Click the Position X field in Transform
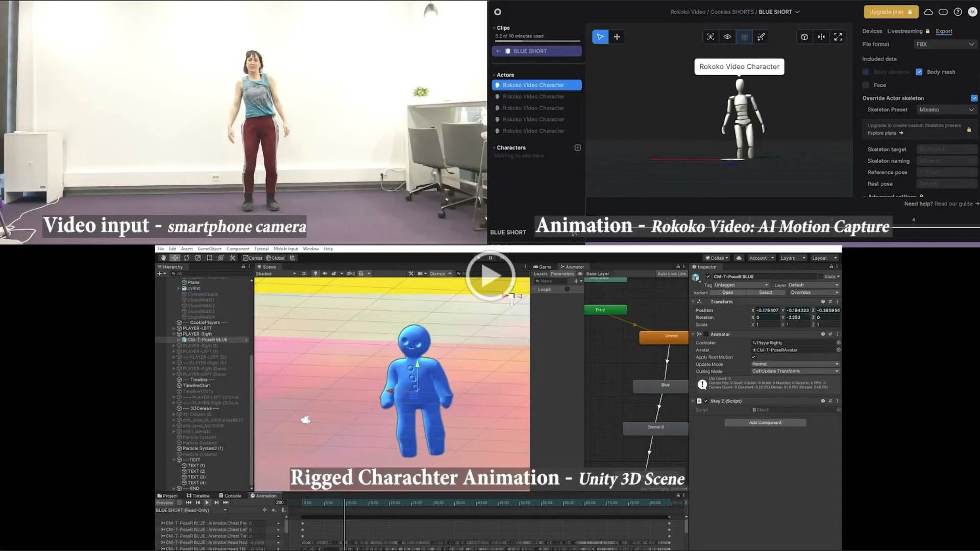 (767, 310)
